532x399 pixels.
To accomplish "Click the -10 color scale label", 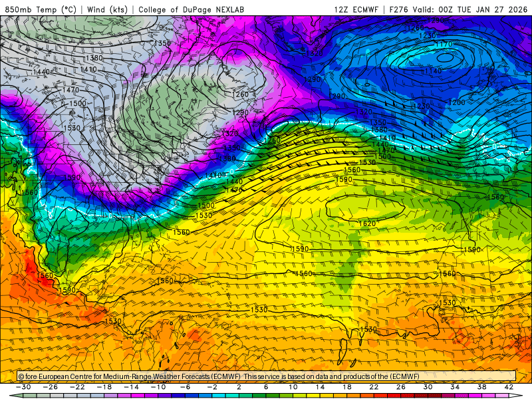I will [158, 387].
